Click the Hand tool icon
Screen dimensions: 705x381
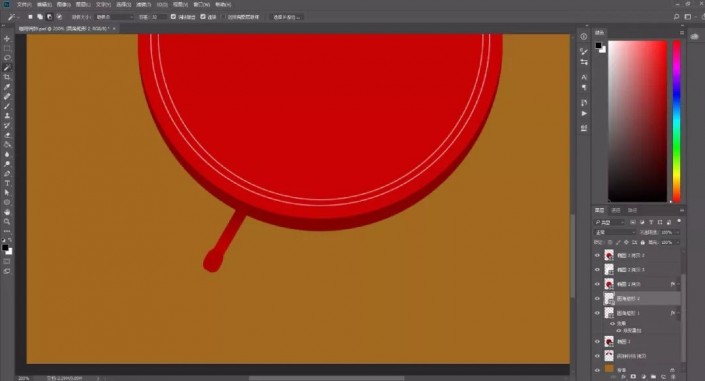tap(7, 212)
